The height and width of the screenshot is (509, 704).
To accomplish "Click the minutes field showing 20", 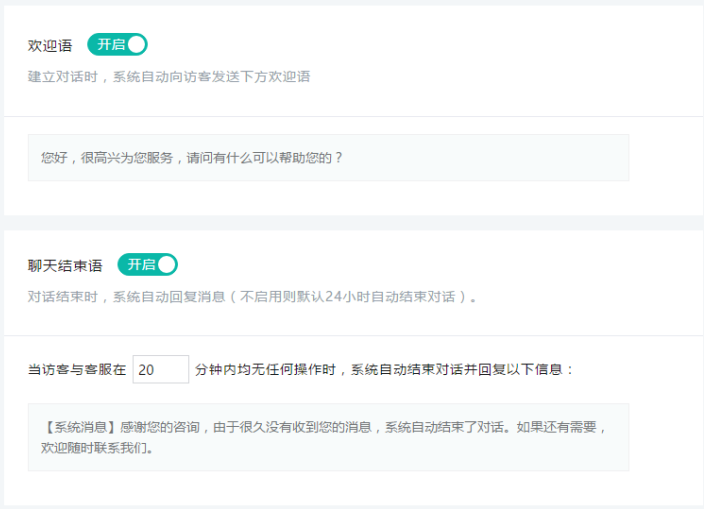I will point(160,369).
